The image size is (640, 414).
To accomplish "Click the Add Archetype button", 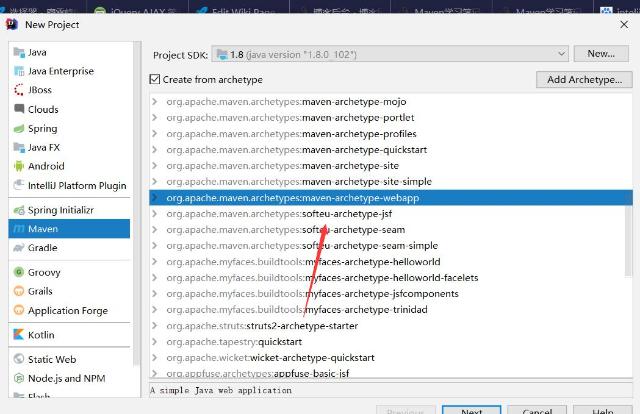I will pos(585,80).
